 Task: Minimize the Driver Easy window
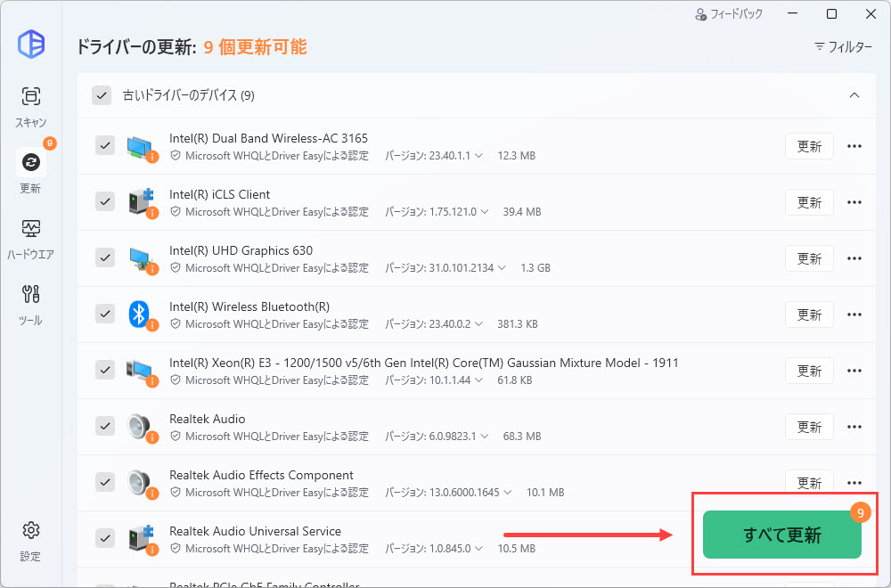792,14
